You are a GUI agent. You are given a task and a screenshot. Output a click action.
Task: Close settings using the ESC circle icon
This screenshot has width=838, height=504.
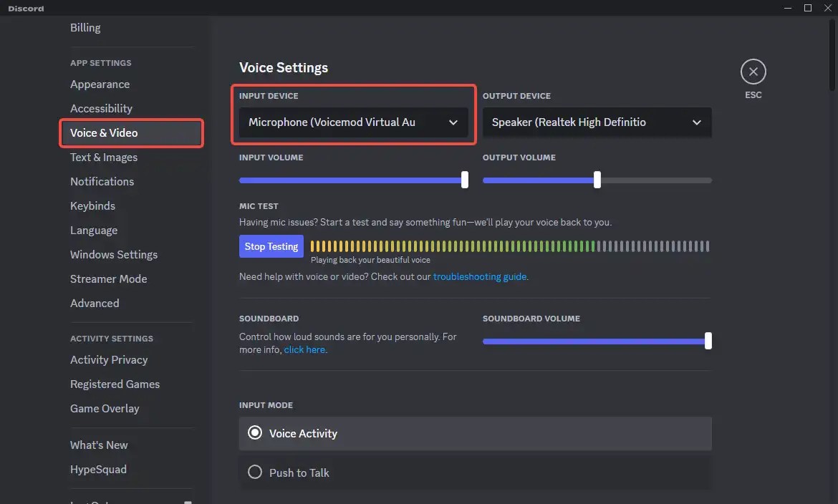(x=753, y=72)
